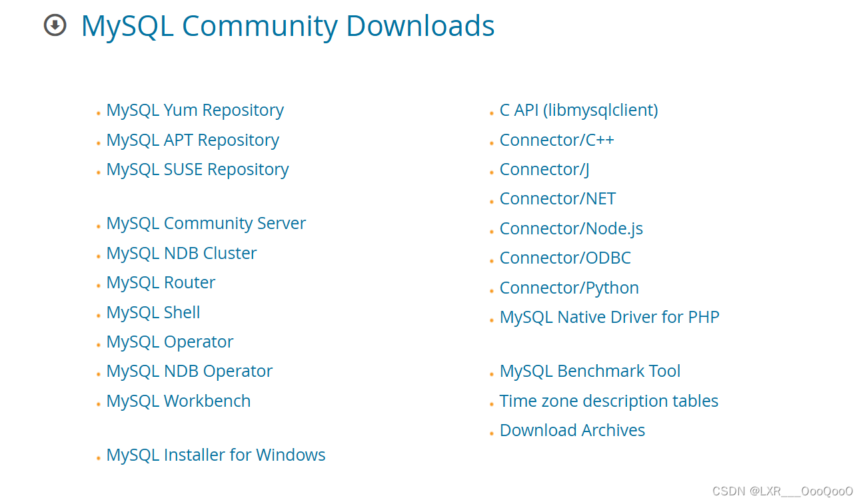Open the Download Archives page
Image resolution: width=863 pixels, height=504 pixels.
pyautogui.click(x=572, y=430)
